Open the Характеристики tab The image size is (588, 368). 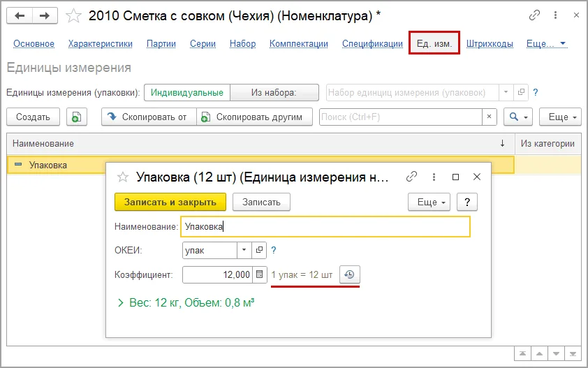[100, 44]
